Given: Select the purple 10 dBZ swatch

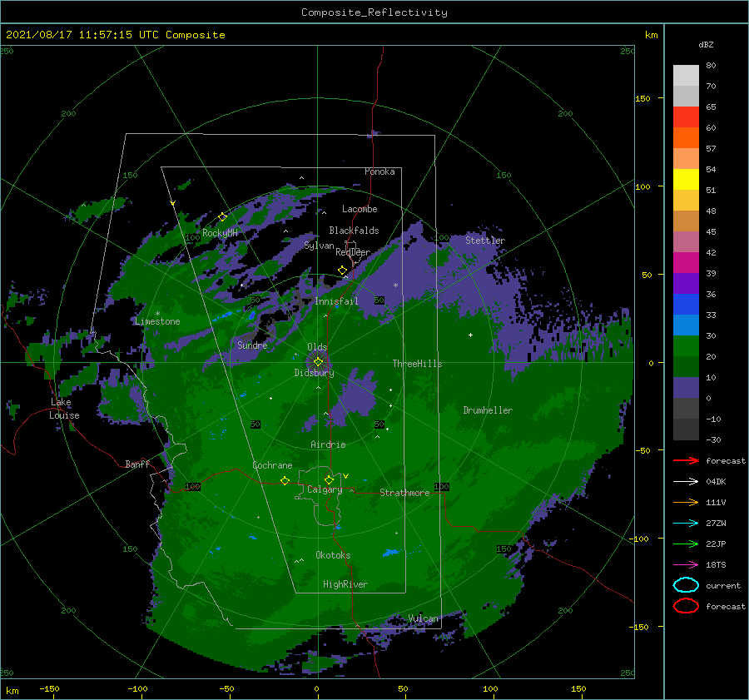Looking at the screenshot, I should 686,388.
